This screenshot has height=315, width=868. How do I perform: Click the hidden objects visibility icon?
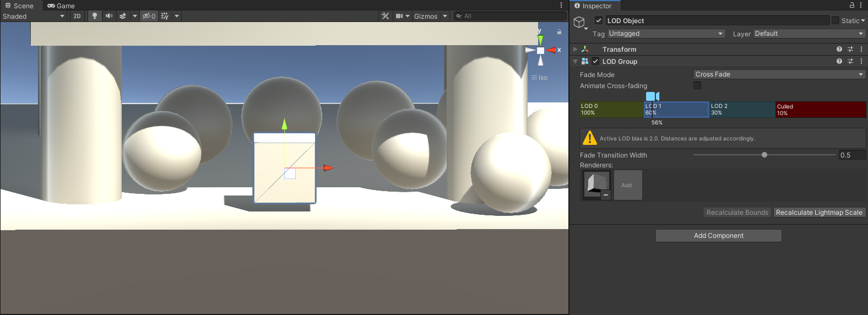tap(149, 16)
